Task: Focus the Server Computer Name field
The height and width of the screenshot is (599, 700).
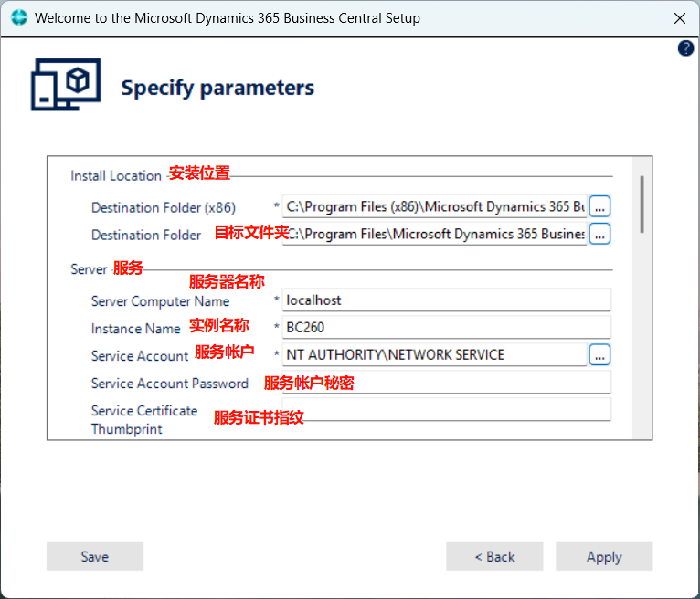Action: coord(447,300)
